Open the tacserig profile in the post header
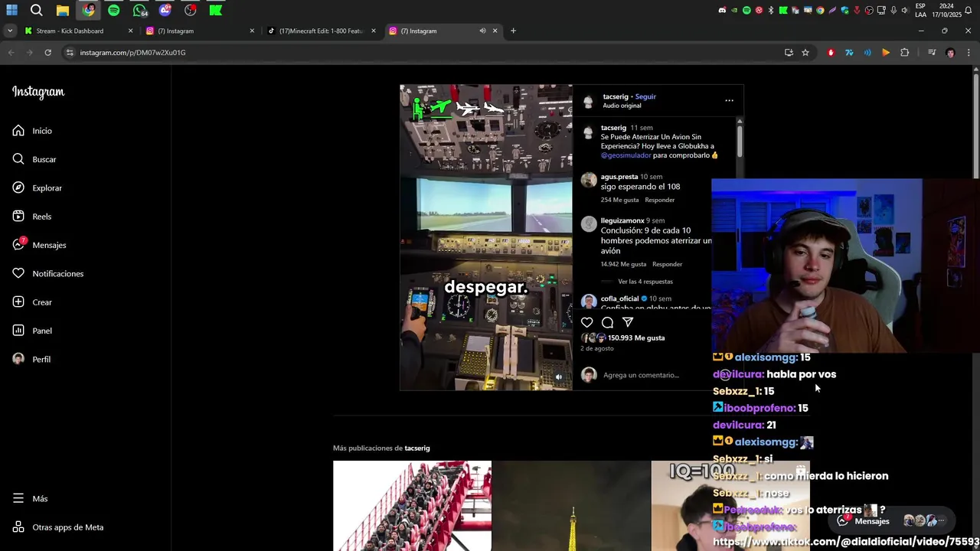 (616, 96)
